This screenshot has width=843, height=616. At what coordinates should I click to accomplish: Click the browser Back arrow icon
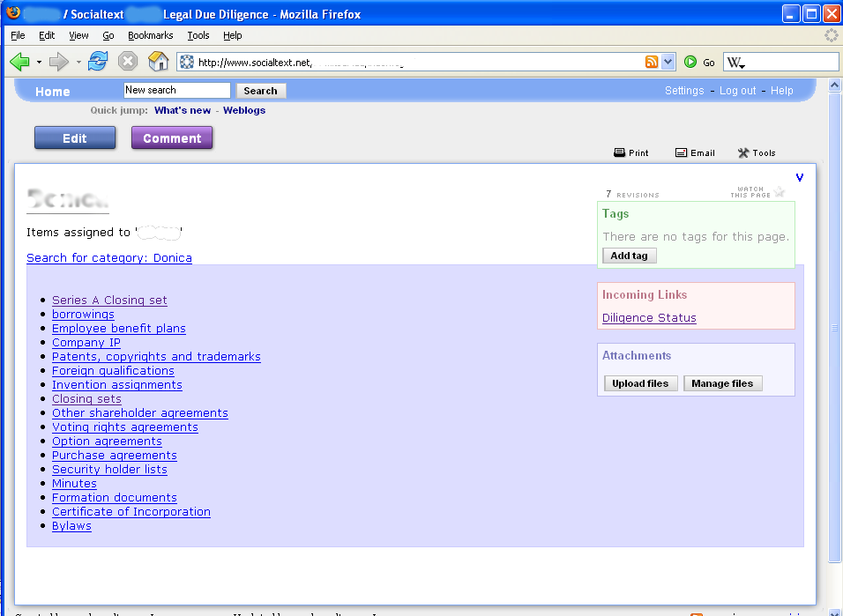click(x=19, y=62)
